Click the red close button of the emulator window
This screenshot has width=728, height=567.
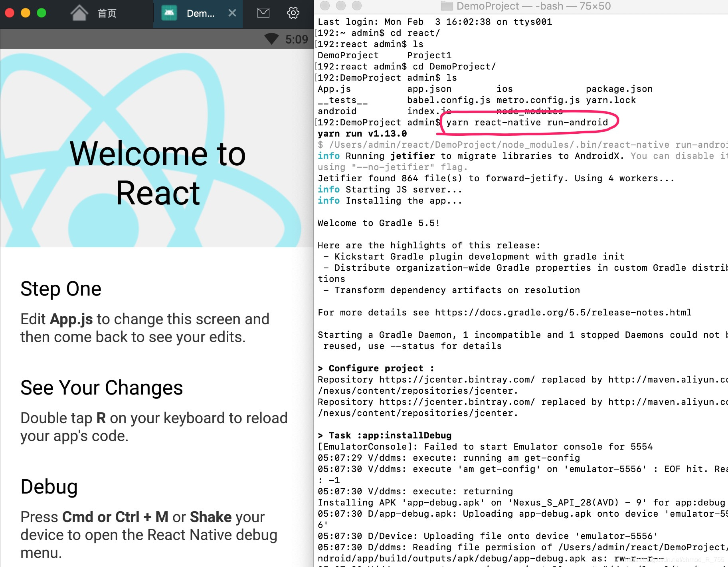pos(10,13)
